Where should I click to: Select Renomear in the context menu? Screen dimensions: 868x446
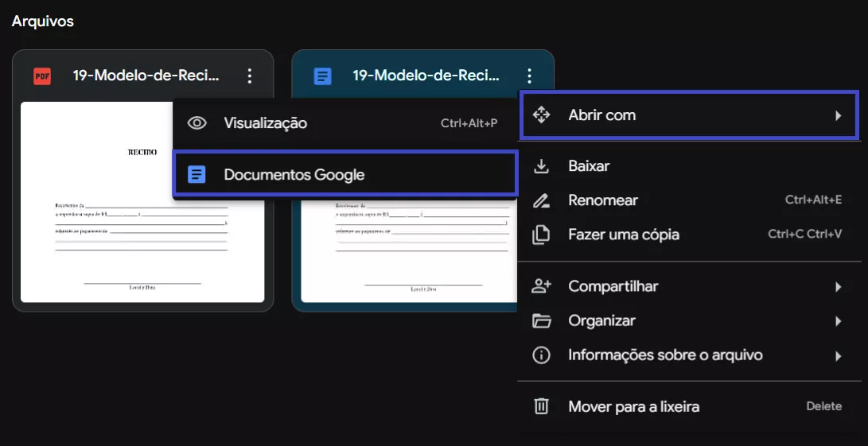pos(689,200)
